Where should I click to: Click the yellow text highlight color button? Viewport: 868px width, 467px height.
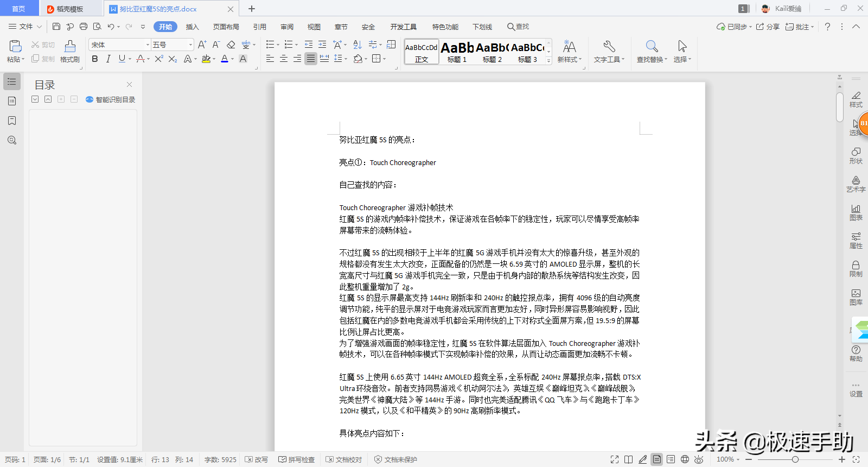click(x=206, y=59)
